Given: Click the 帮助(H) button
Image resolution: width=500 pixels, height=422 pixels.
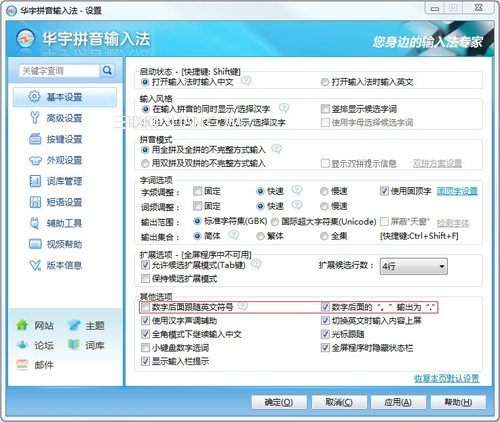Looking at the screenshot, I should [458, 402].
